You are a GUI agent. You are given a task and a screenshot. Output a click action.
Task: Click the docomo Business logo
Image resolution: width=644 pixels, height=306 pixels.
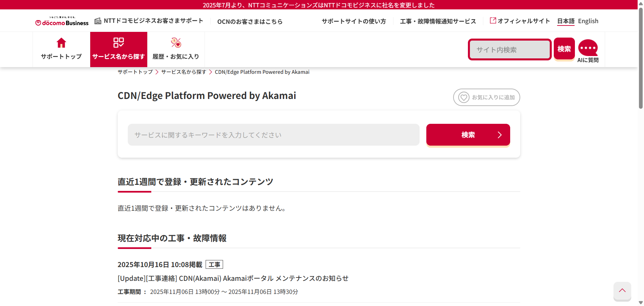click(x=62, y=21)
